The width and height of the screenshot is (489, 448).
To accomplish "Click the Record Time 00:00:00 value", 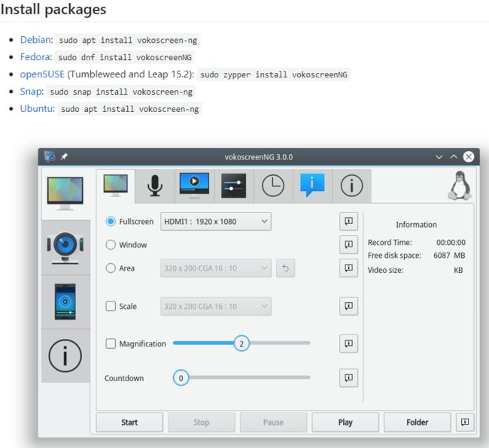I will (x=451, y=242).
